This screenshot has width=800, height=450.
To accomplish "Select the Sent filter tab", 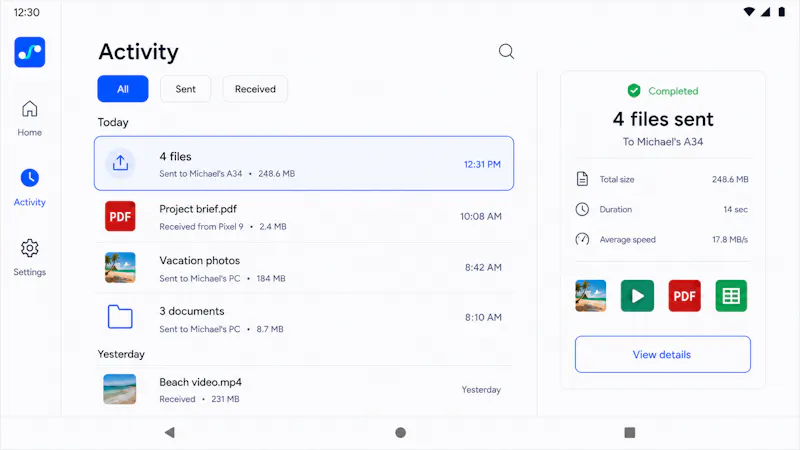I will point(186,89).
